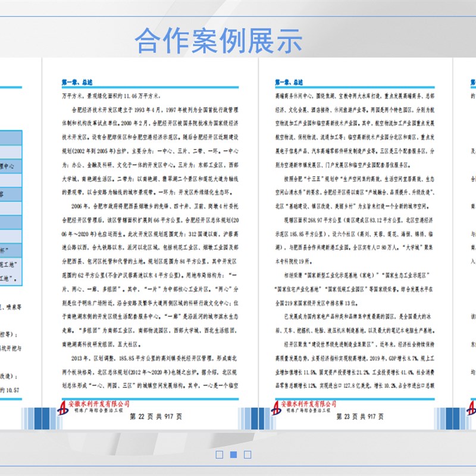
Task: Open the page 22 document image
Action: tap(151, 243)
